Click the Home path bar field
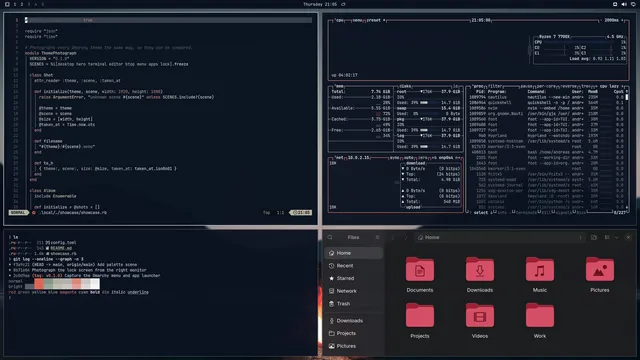 496,237
